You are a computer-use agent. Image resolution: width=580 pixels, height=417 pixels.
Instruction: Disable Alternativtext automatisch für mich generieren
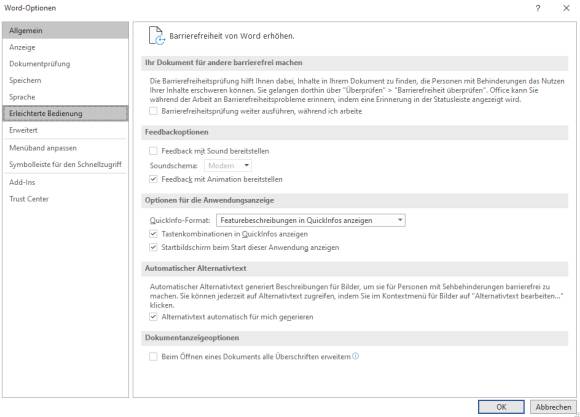[x=153, y=317]
